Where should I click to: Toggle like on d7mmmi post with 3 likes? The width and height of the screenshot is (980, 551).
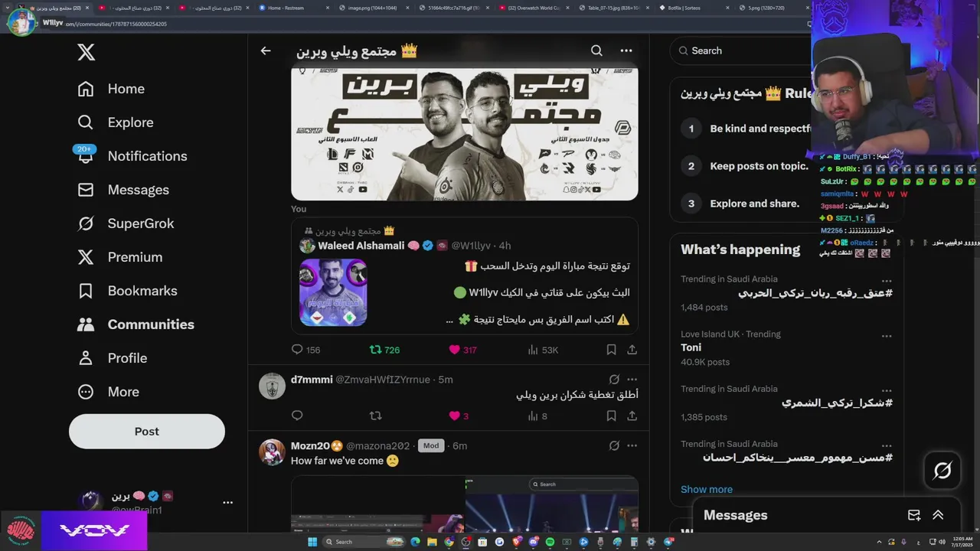point(459,416)
